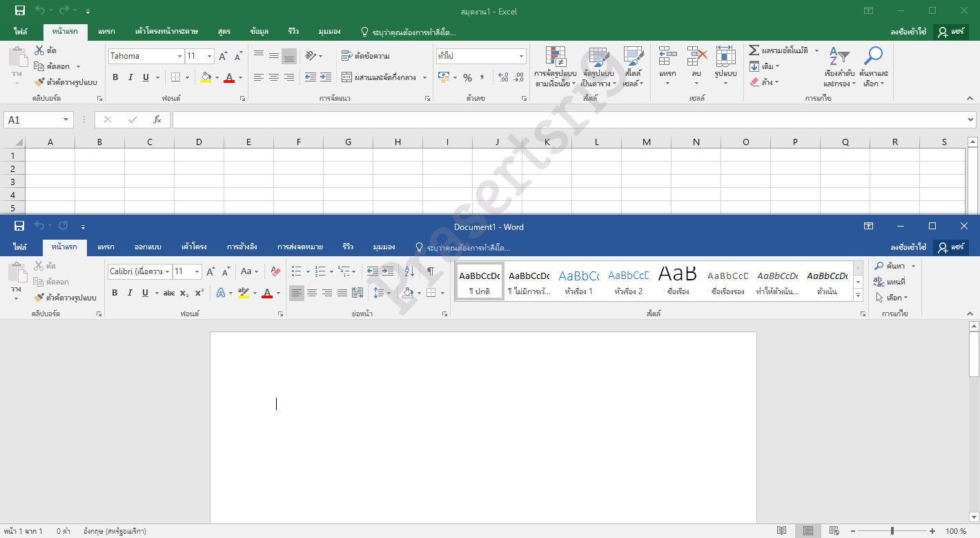Click Excel Wrap Text button (ตัดข้อความ)
The image size is (980, 538).
pos(366,56)
